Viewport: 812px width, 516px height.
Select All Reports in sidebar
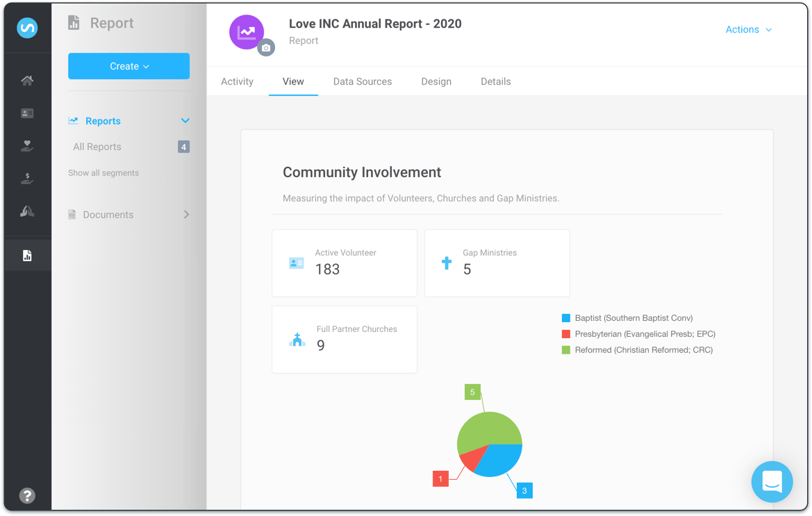(97, 147)
